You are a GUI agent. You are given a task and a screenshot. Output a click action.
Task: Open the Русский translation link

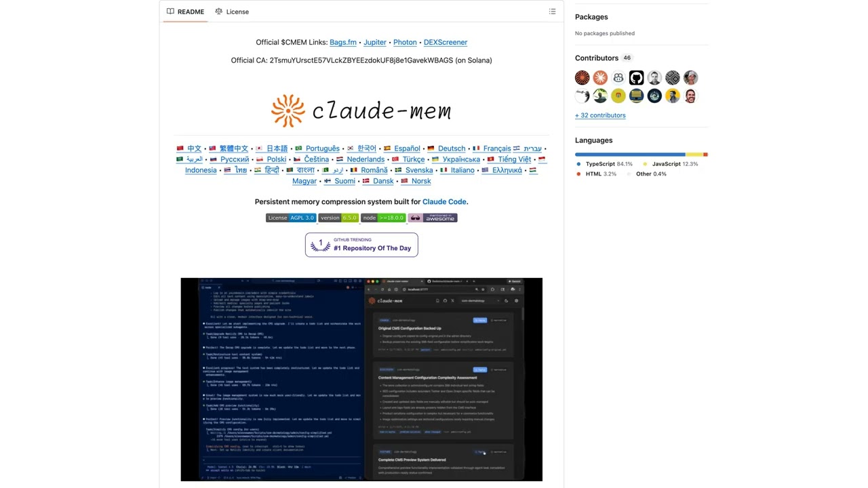[x=229, y=159]
